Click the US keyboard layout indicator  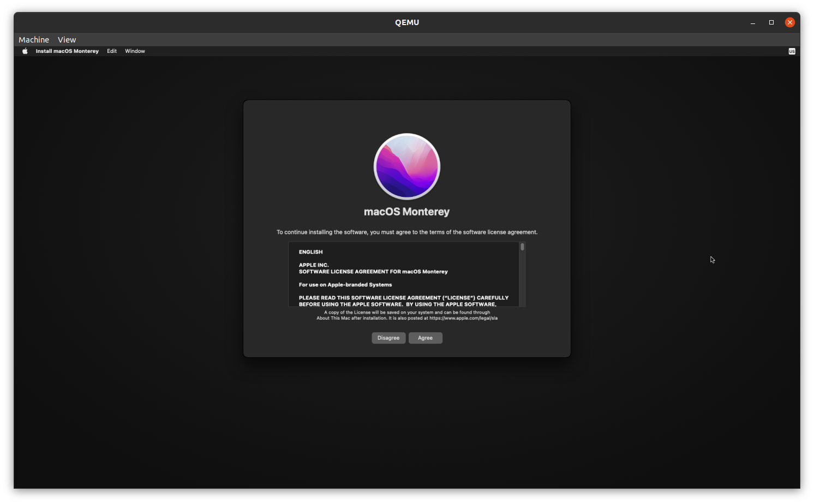click(x=791, y=51)
